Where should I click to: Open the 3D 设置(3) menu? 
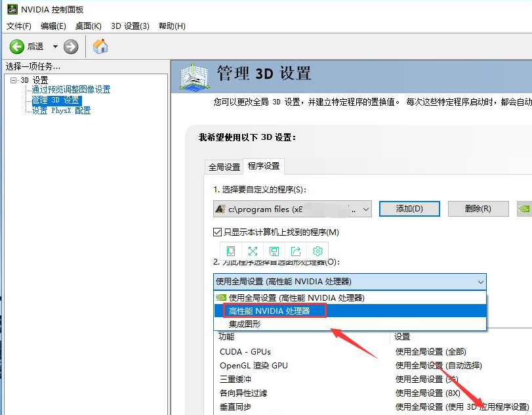(130, 26)
